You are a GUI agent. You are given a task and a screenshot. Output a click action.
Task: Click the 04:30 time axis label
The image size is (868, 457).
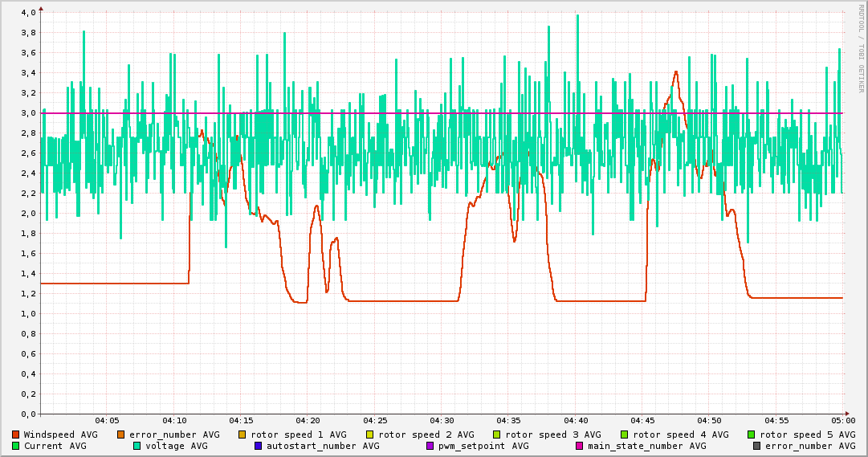tap(442, 420)
